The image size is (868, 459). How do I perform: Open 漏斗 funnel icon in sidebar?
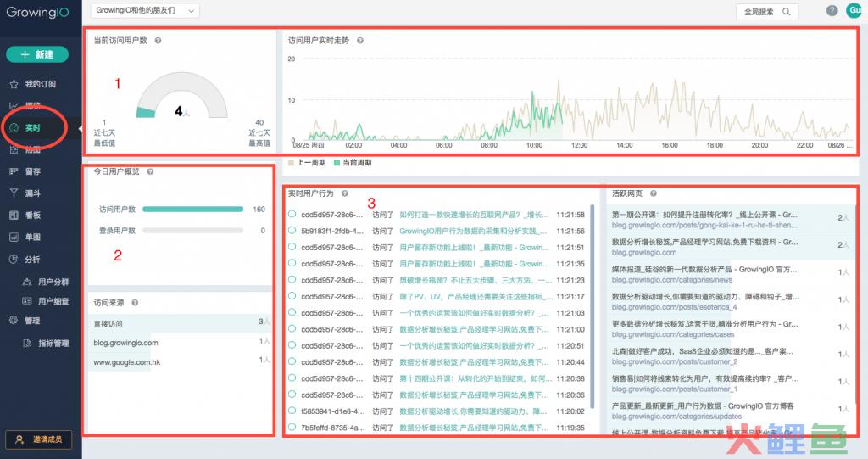[x=14, y=193]
